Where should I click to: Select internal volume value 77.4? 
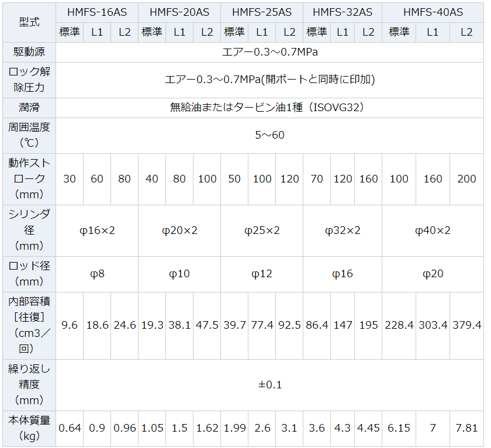[262, 326]
